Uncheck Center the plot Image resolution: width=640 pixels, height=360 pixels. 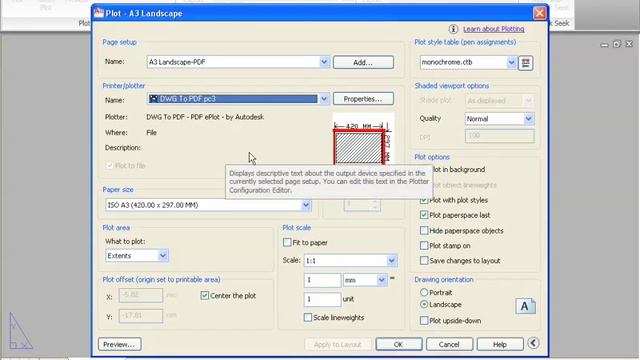[204, 296]
